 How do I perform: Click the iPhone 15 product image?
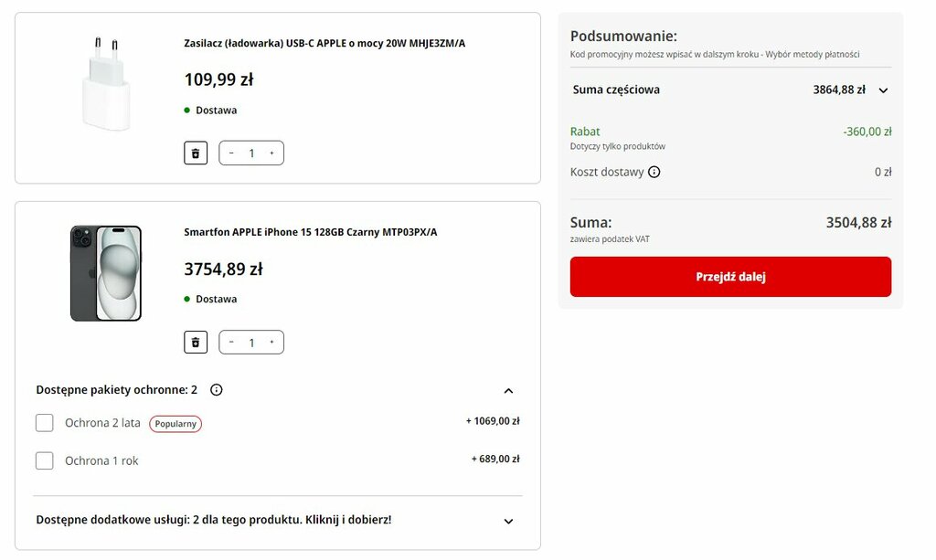(106, 273)
